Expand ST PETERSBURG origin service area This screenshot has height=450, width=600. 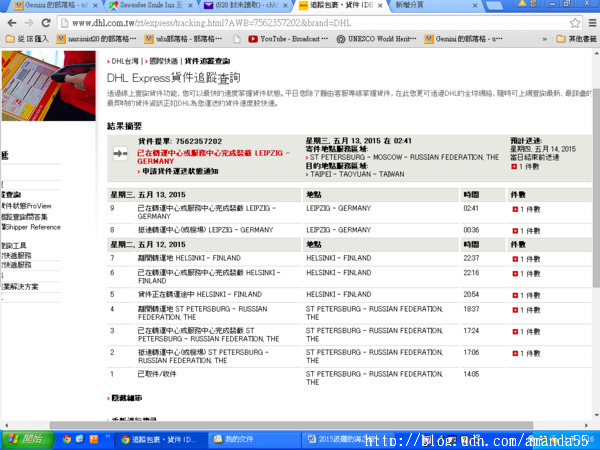pos(404,157)
